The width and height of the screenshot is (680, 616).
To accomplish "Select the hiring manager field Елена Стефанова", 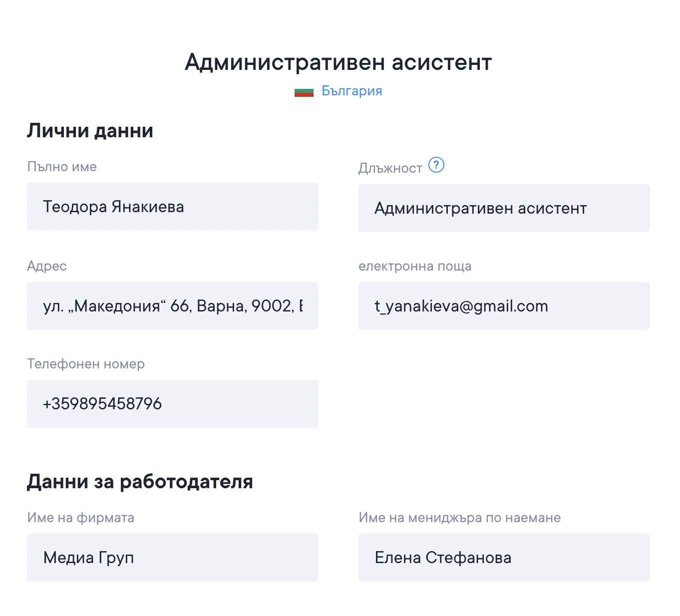I will [x=504, y=558].
